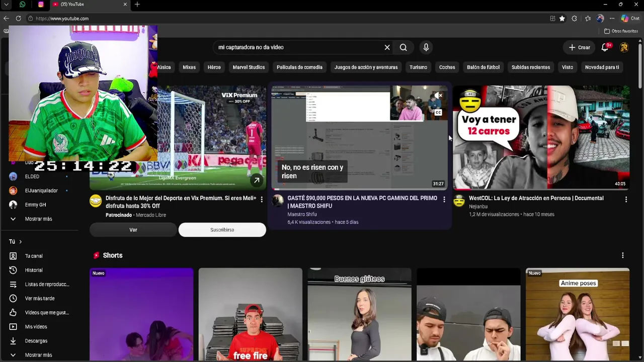The width and height of the screenshot is (644, 362).
Task: Click the favorite star in address bar
Action: [562, 19]
